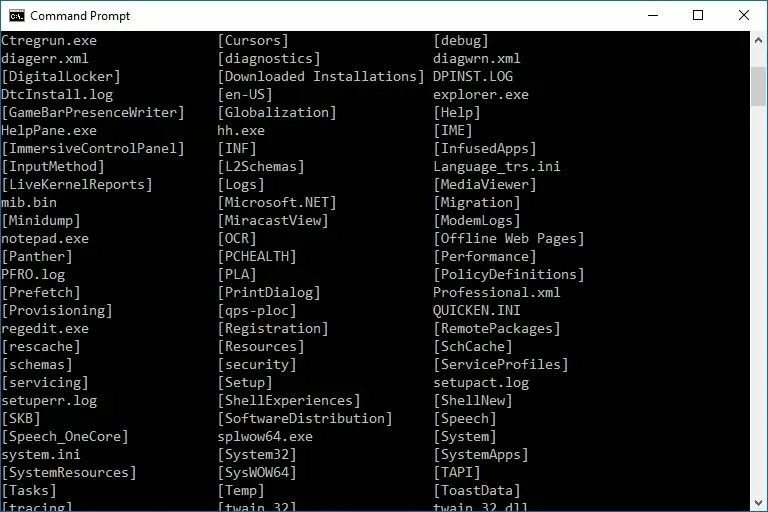
Task: Click the vertical scrollbar thumb
Action: [x=758, y=86]
